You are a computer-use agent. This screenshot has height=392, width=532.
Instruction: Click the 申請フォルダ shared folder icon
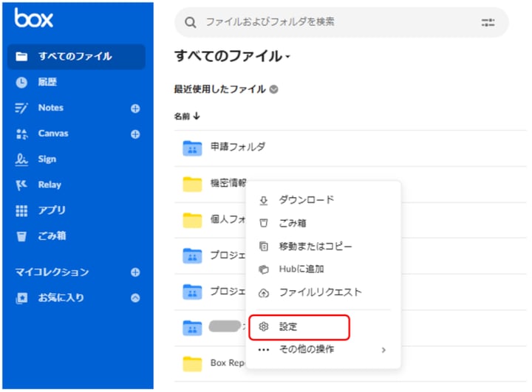pos(192,147)
